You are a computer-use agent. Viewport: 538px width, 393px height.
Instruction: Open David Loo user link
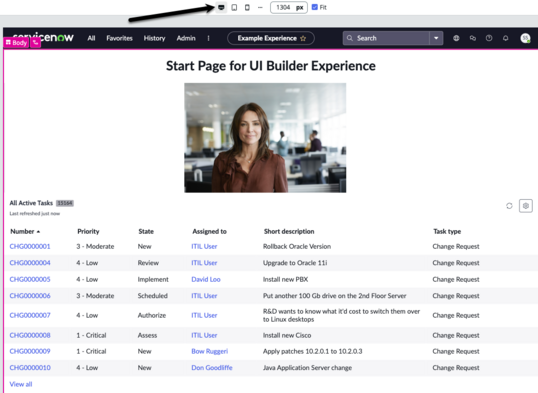[206, 279]
